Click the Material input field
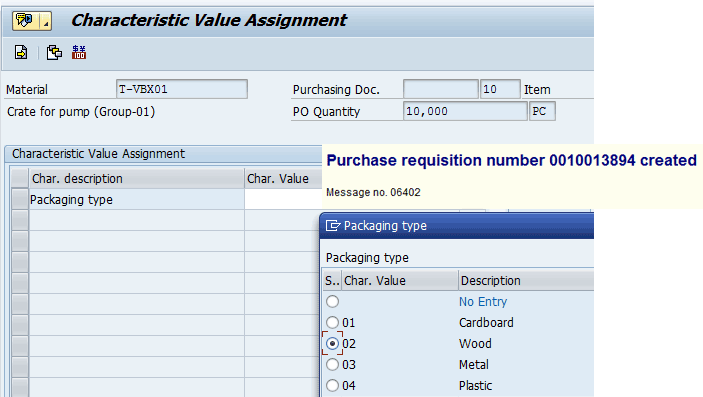The image size is (703, 397). click(x=182, y=89)
